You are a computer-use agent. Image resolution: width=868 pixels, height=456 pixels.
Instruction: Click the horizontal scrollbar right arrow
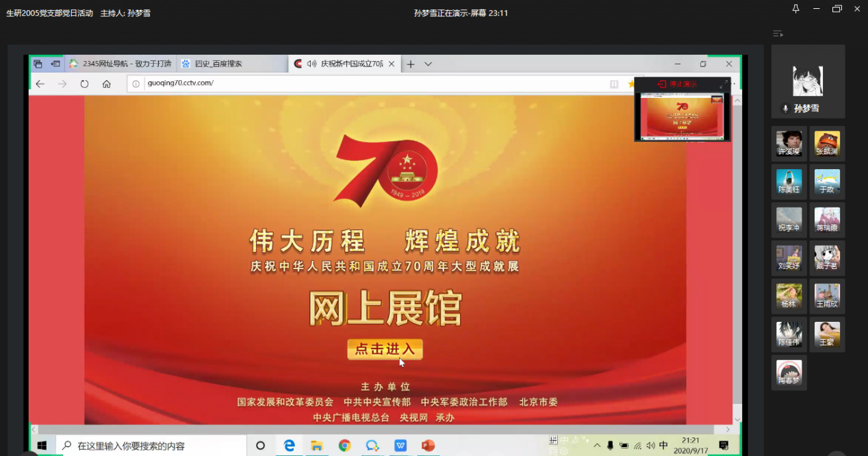pos(727,429)
